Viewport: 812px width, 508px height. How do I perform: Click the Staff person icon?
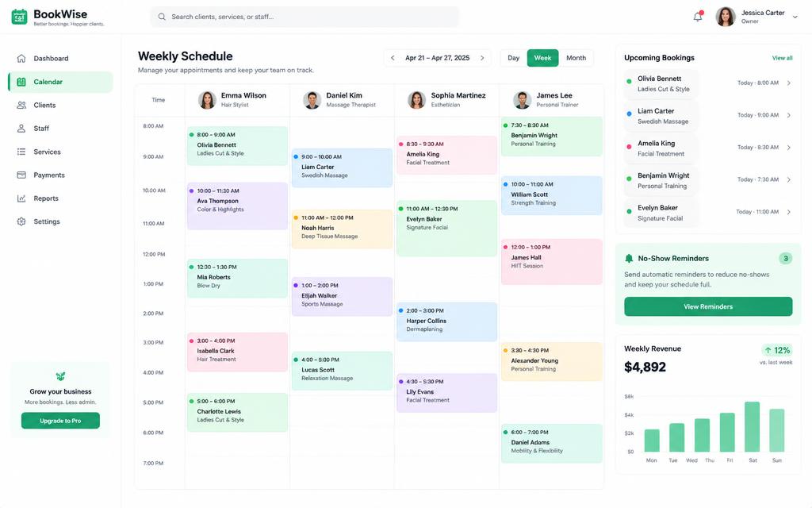pos(21,128)
